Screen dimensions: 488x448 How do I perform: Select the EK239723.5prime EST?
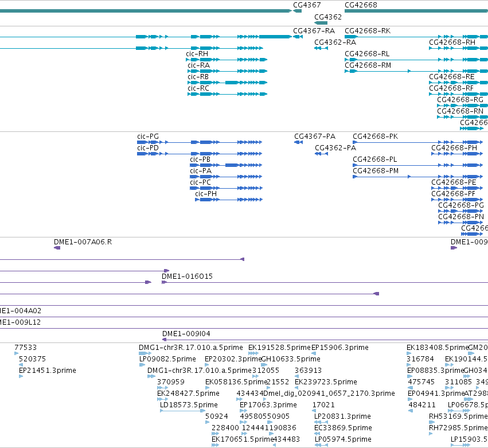pyautogui.click(x=326, y=382)
